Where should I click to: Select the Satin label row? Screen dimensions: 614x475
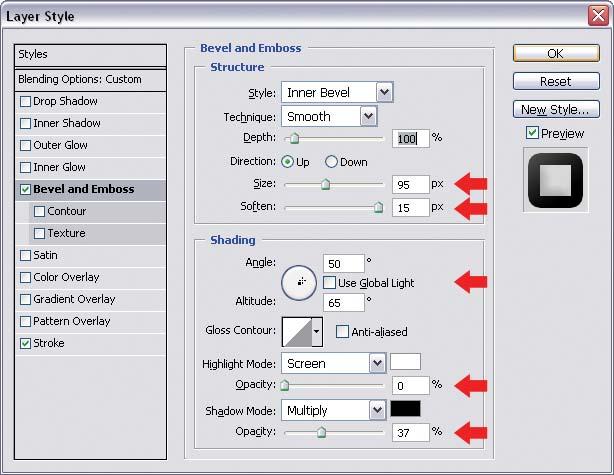pyautogui.click(x=90, y=255)
